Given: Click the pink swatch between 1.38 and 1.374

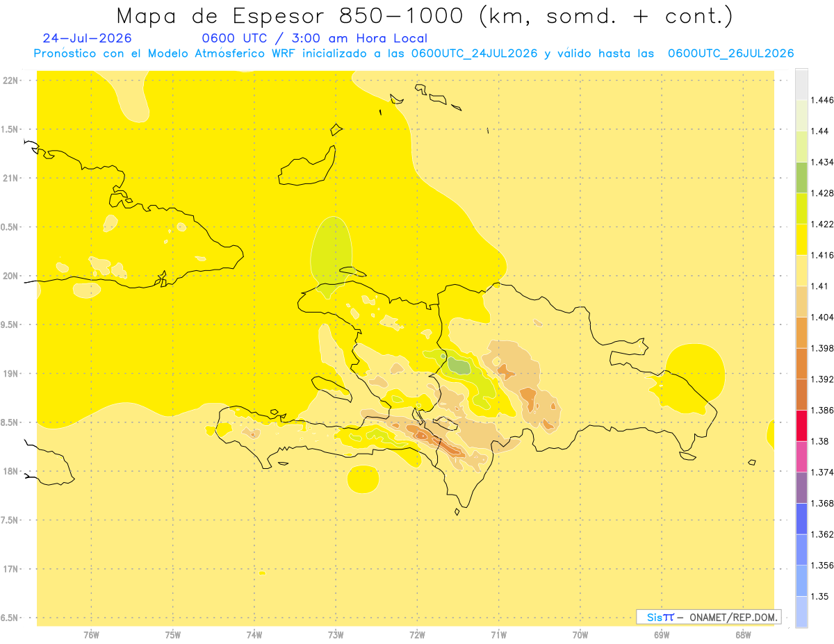Looking at the screenshot, I should click(801, 456).
